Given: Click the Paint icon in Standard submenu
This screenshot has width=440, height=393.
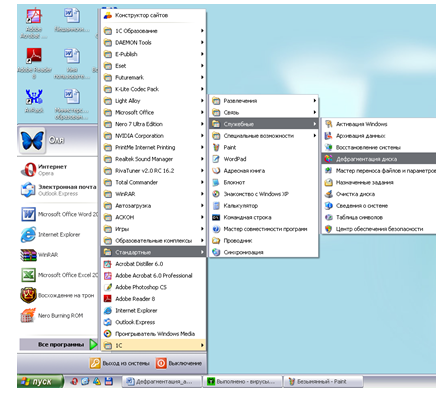Looking at the screenshot, I should pyautogui.click(x=216, y=147).
